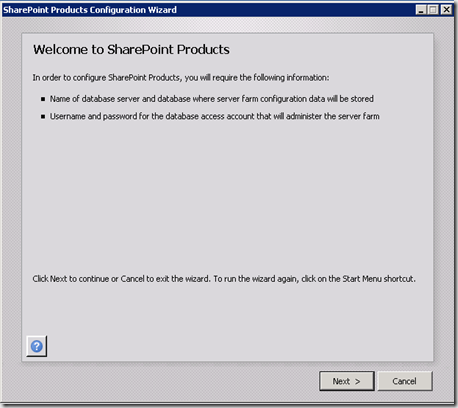The image size is (458, 408).
Task: Select the 'Username and password' bullet text
Action: click(215, 116)
